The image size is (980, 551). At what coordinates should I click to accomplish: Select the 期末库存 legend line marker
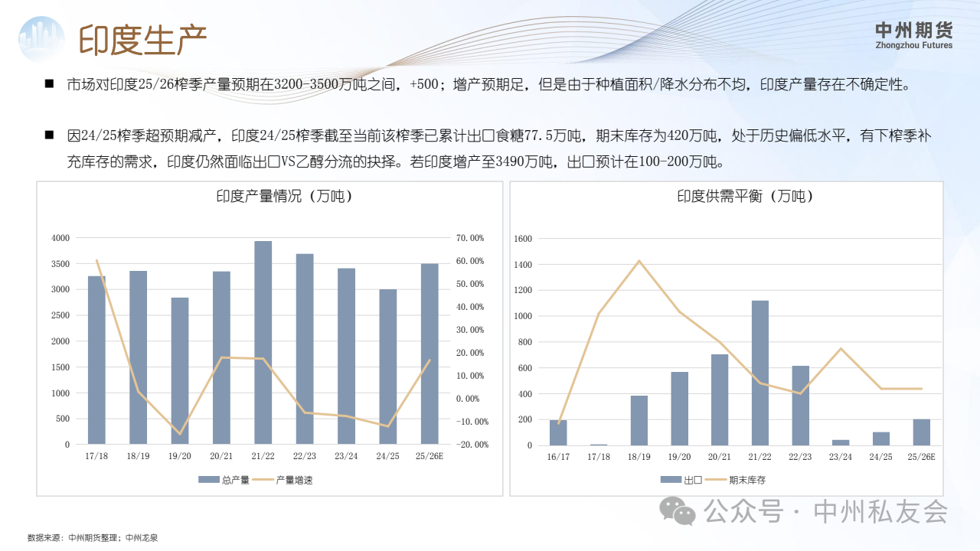pyautogui.click(x=714, y=480)
